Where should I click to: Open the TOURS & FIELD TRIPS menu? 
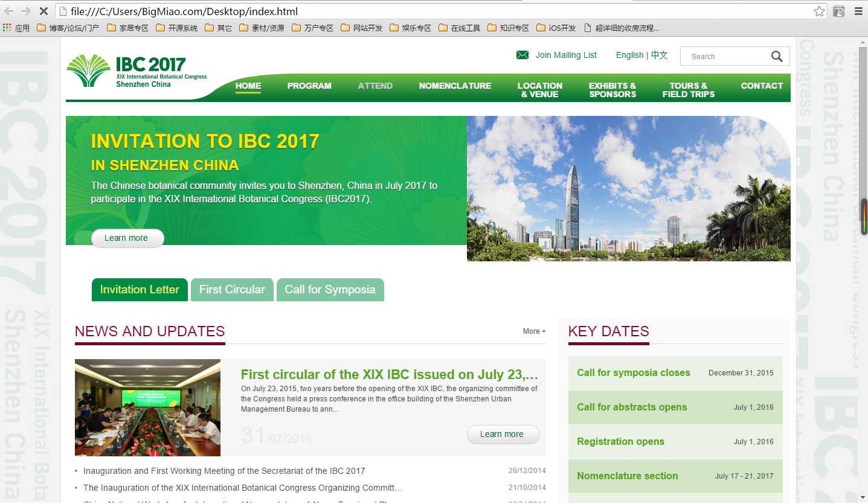689,90
